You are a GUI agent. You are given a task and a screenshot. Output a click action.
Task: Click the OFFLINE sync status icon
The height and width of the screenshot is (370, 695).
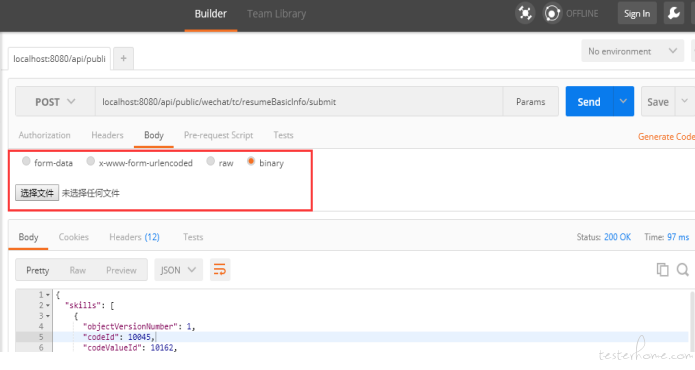[x=552, y=13]
